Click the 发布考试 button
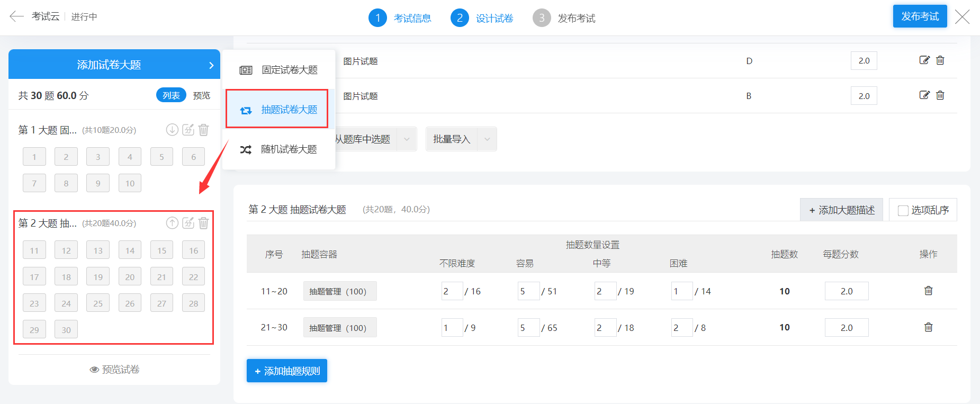980x404 pixels. point(920,16)
